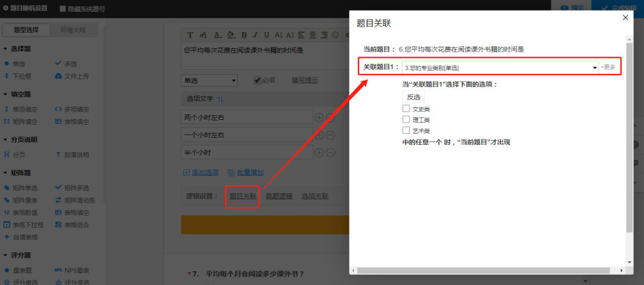The width and height of the screenshot is (644, 285).
Task: Add a 矩阵量表 matrix scale question
Action: pyautogui.click(x=20, y=200)
